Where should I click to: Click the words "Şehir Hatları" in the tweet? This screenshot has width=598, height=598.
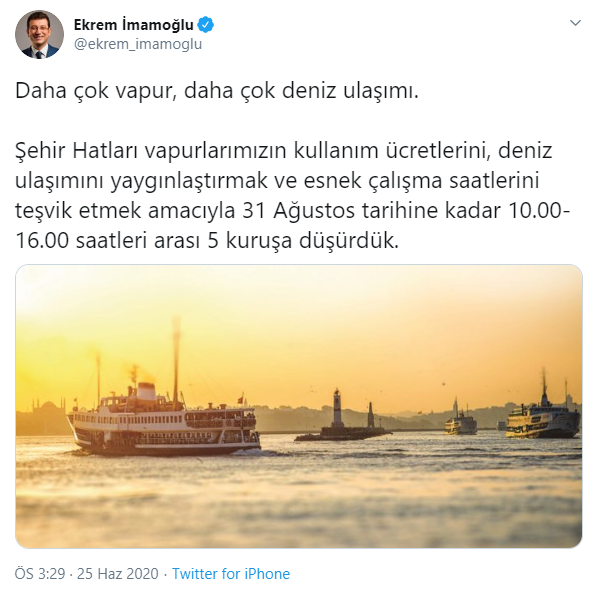tap(77, 151)
